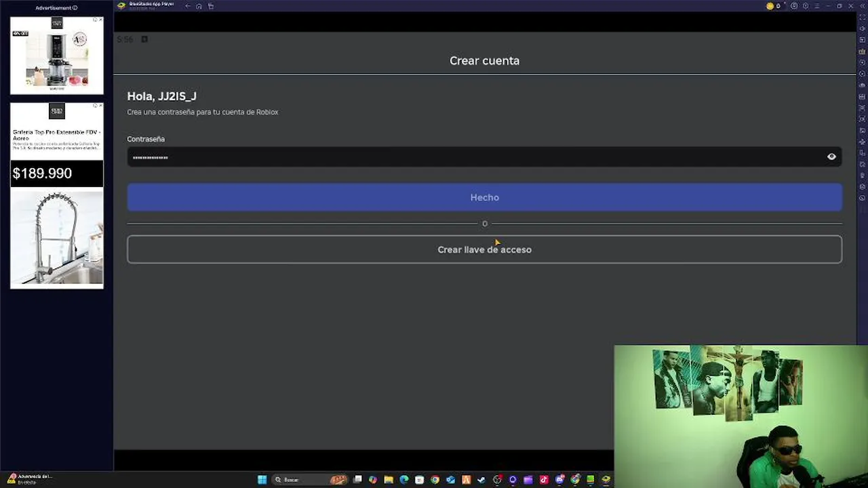The width and height of the screenshot is (868, 488).
Task: Minimize the BlueStacks window
Action: click(828, 6)
